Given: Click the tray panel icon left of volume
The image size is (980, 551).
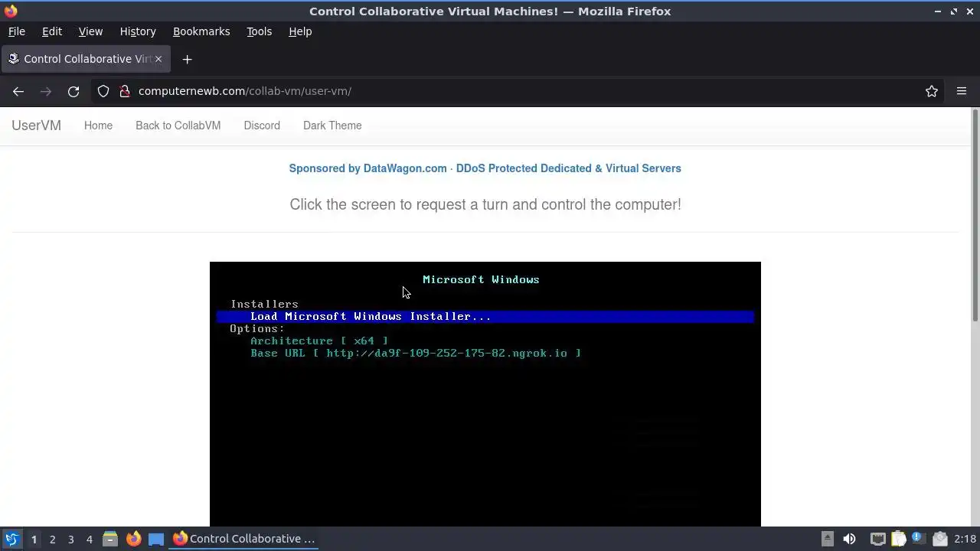Looking at the screenshot, I should [828, 539].
